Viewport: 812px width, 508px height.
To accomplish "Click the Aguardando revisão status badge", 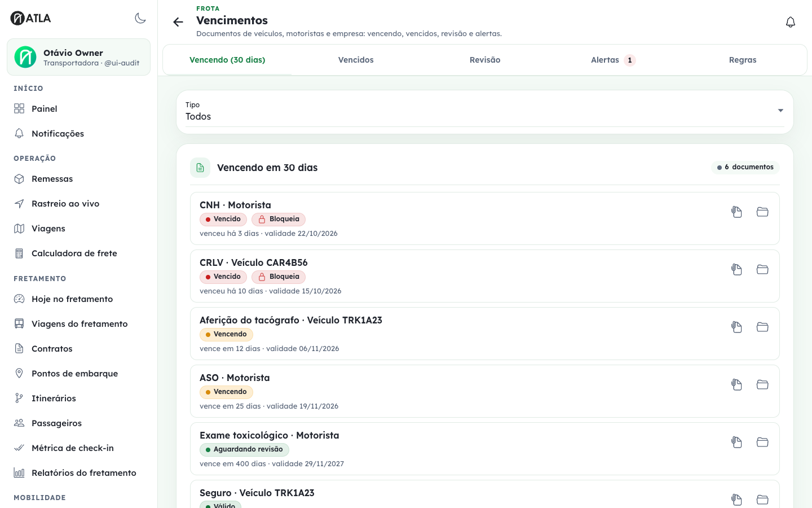I will (244, 449).
